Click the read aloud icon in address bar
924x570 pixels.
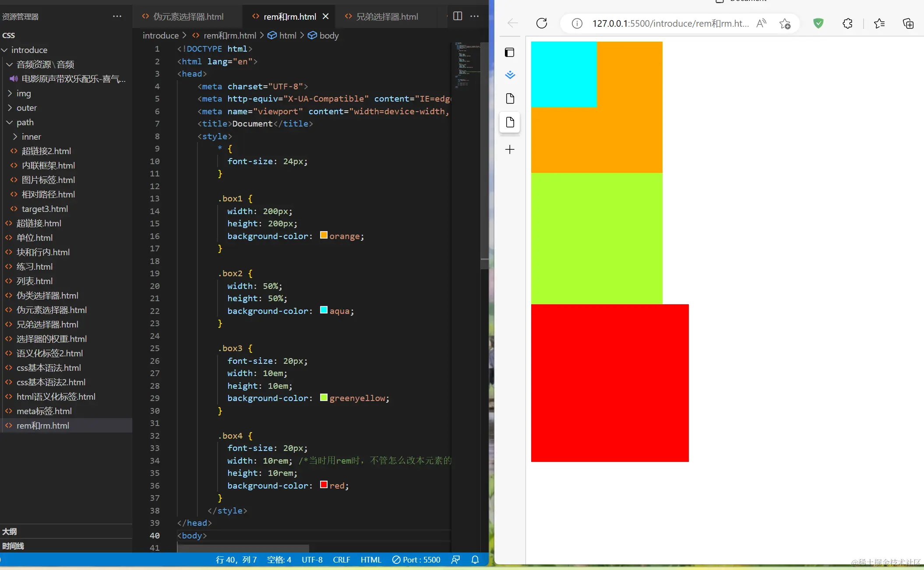[x=761, y=23]
